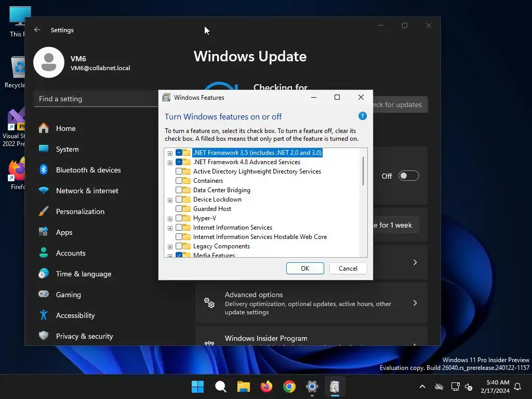This screenshot has width=532, height=399.
Task: Click OK in Windows Features dialog
Action: [x=305, y=269]
